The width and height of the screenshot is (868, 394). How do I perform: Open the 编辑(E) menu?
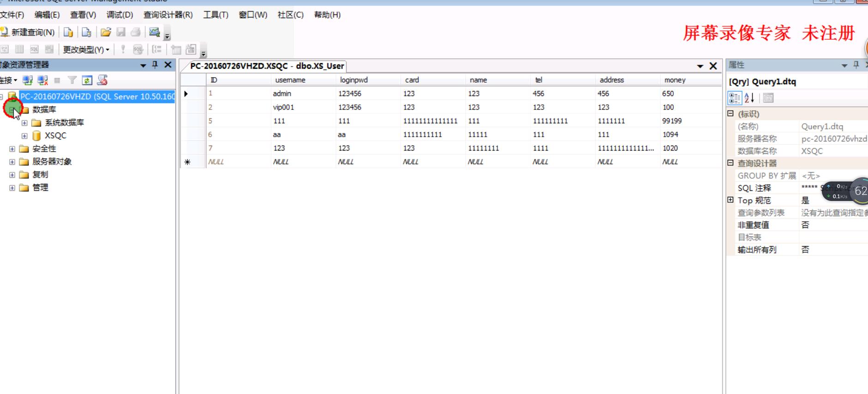pyautogui.click(x=47, y=15)
